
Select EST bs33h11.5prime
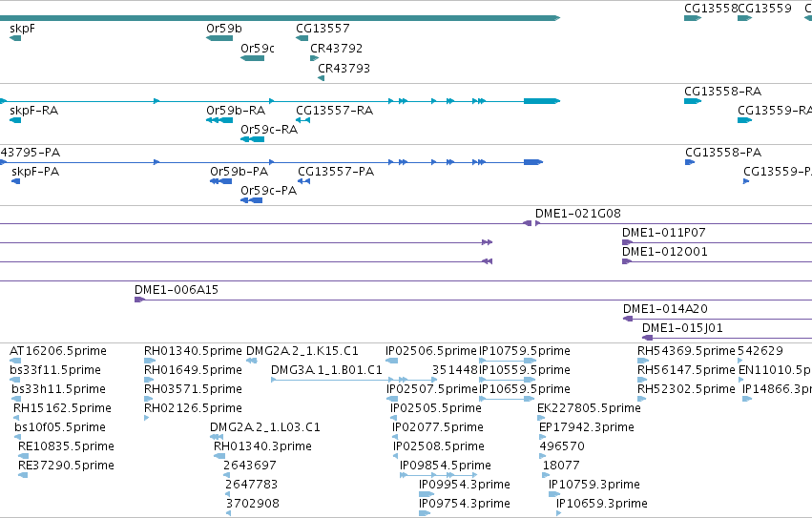[15, 399]
